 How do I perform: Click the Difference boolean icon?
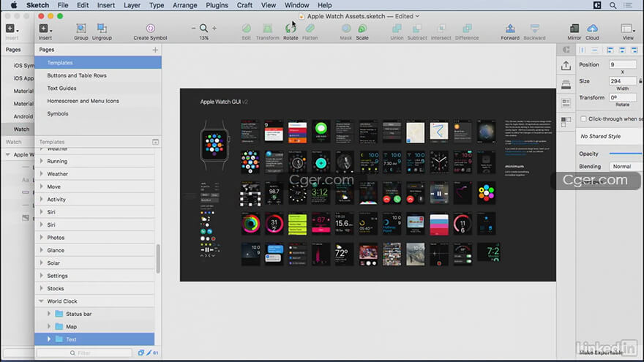[467, 31]
